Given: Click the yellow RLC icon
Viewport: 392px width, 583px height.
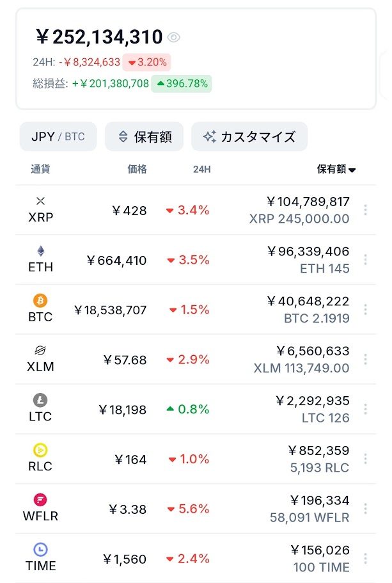Looking at the screenshot, I should pos(41,450).
